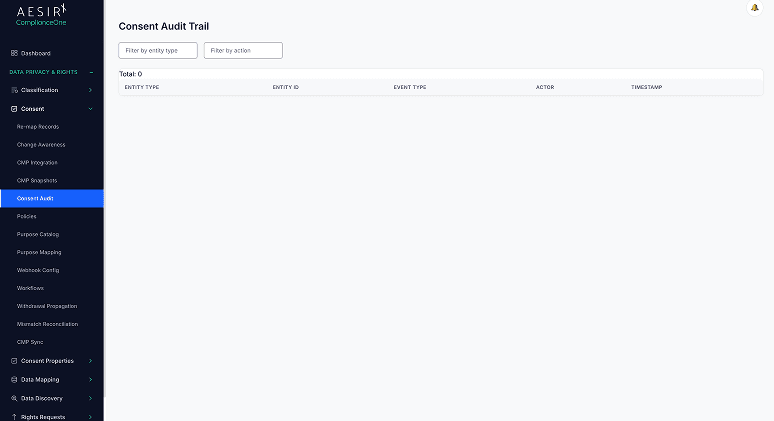
Task: Click the Consent section icon
Action: [13, 108]
